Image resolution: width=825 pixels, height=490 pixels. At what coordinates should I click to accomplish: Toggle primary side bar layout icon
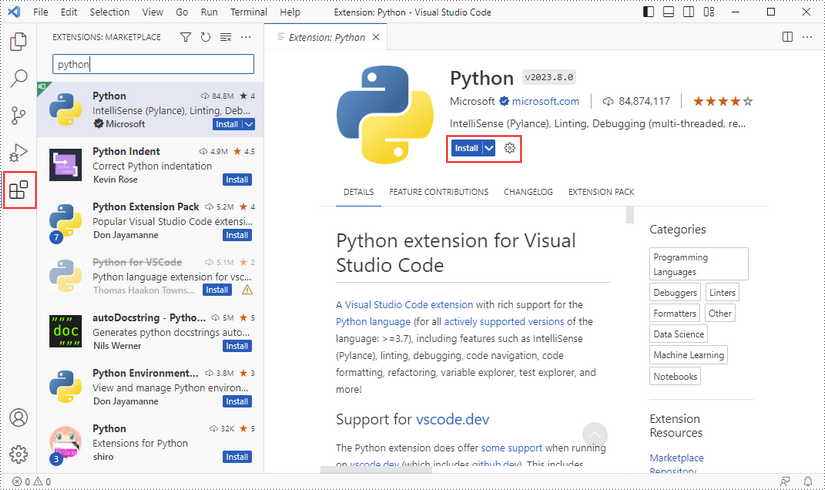coord(648,12)
